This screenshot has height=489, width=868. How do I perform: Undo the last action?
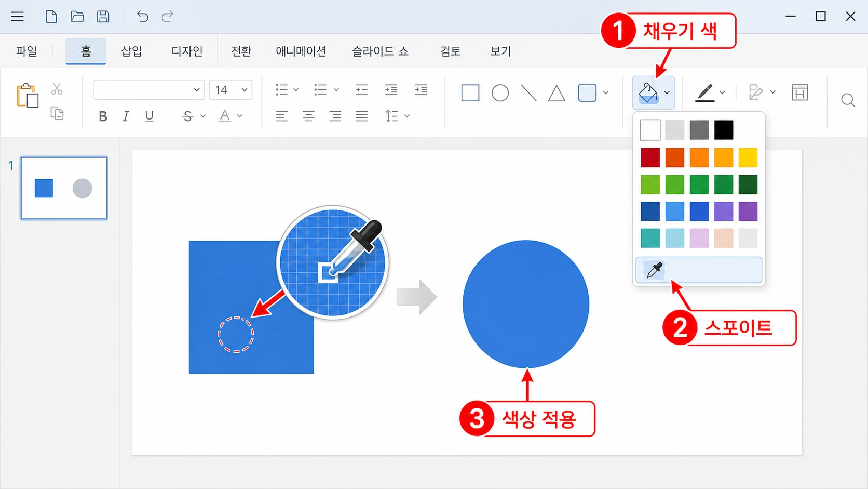(142, 17)
